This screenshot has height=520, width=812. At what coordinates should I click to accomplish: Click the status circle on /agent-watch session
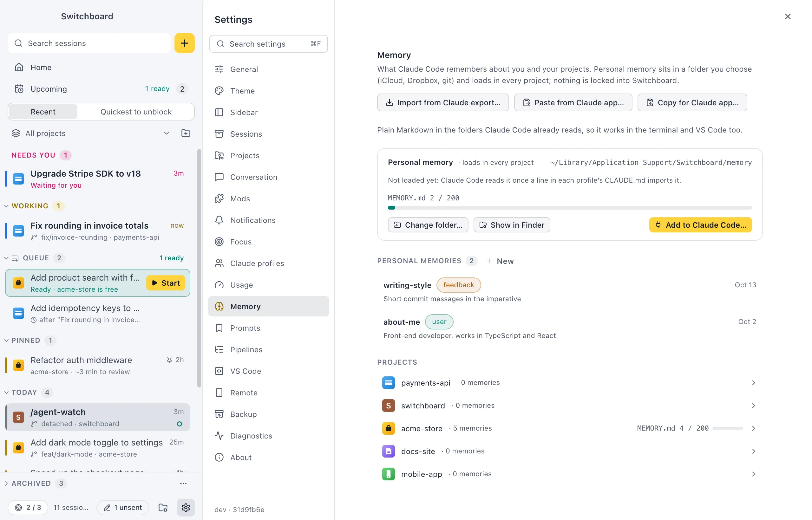pyautogui.click(x=179, y=424)
